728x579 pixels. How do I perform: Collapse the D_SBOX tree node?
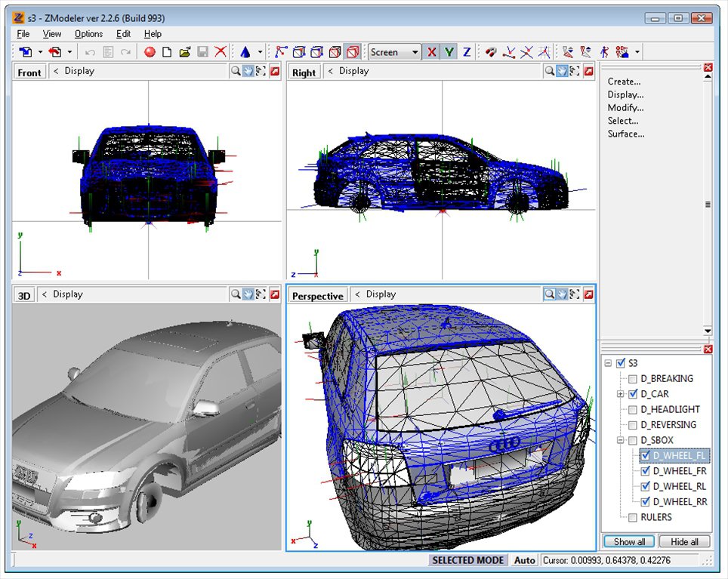pos(620,440)
